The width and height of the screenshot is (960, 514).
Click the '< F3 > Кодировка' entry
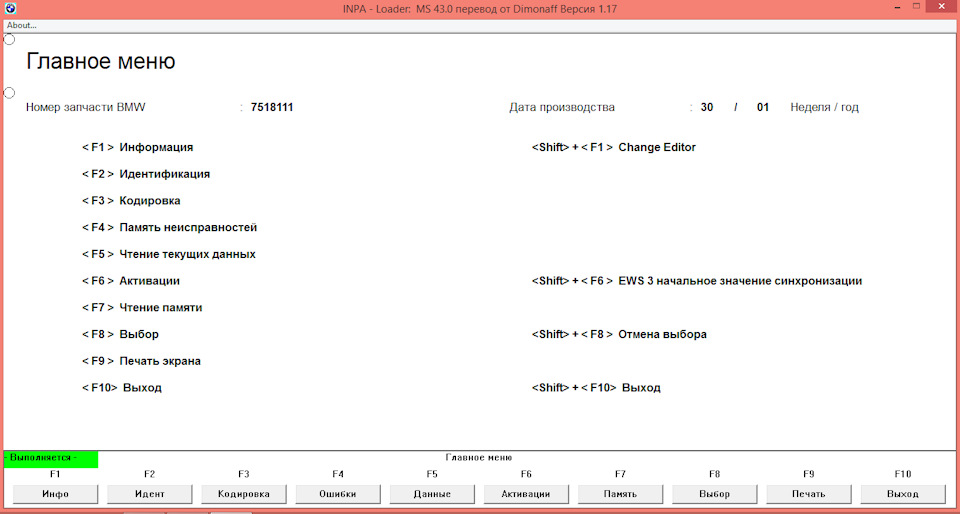(131, 201)
